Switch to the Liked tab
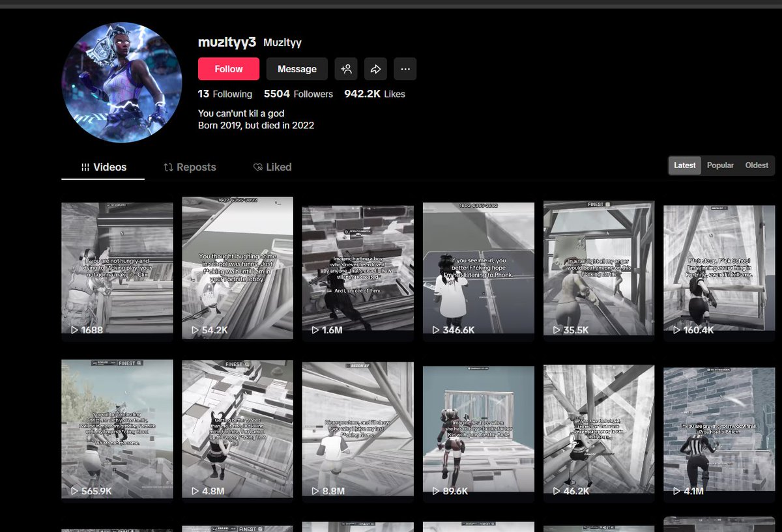Image resolution: width=782 pixels, height=532 pixels. pyautogui.click(x=272, y=167)
